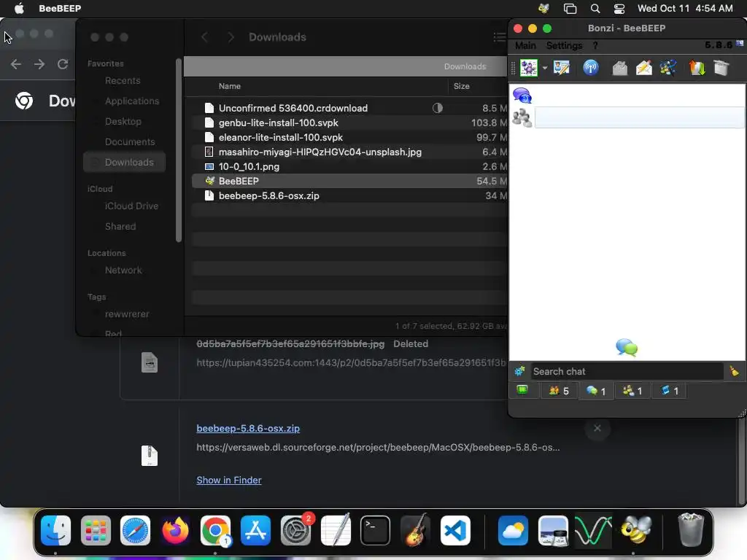Open Documents in Finder sidebar
The height and width of the screenshot is (560, 747).
coord(130,142)
